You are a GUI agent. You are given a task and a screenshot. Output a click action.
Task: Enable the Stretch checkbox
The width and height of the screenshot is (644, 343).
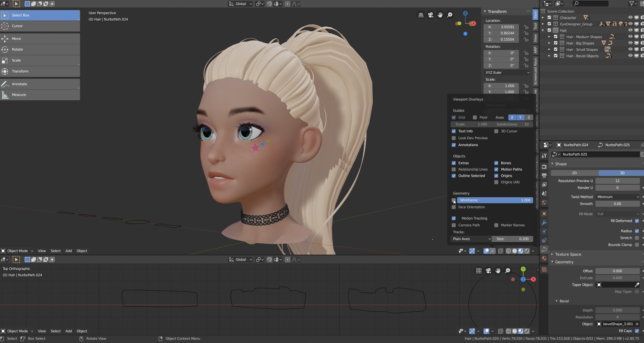(637, 238)
